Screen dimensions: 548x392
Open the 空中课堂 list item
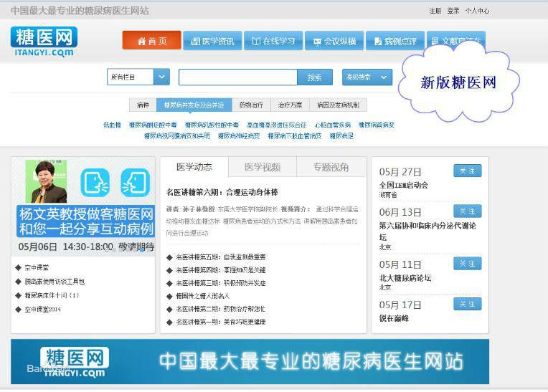37,268
